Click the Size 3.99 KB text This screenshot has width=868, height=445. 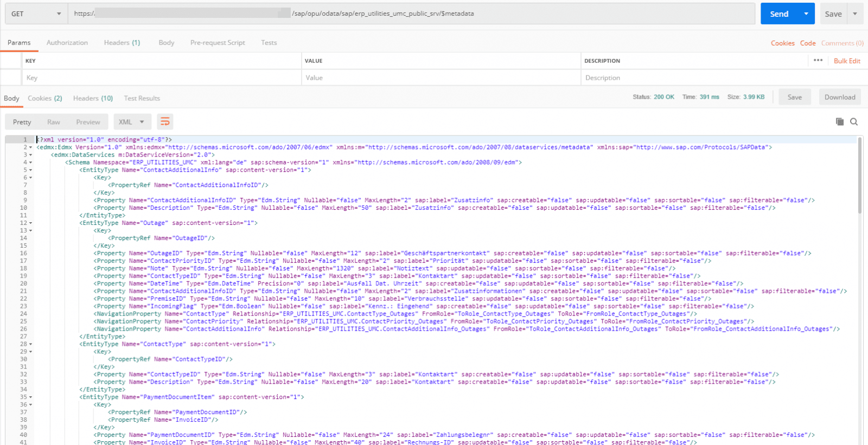746,97
